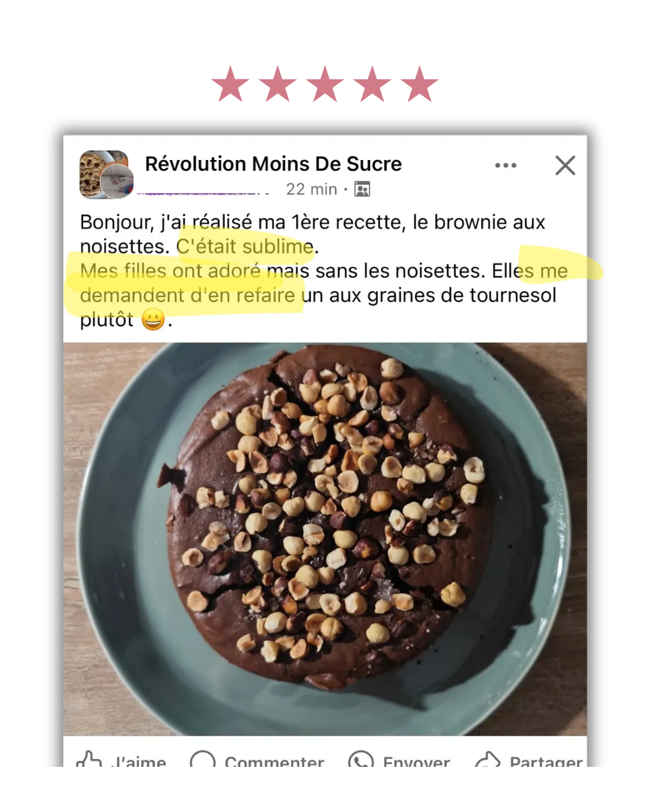Click the WhatsApp Envoyer icon

[x=361, y=759]
